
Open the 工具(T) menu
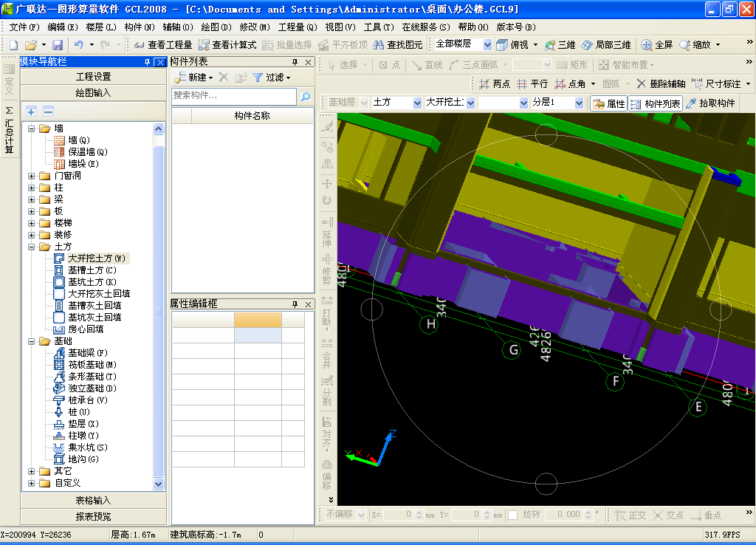[379, 27]
